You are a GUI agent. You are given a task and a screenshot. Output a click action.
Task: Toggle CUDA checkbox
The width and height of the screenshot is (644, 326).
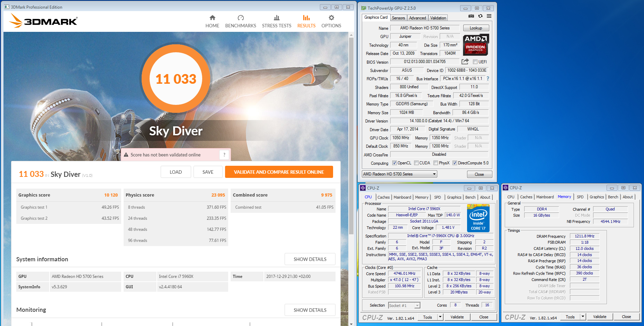coord(416,163)
